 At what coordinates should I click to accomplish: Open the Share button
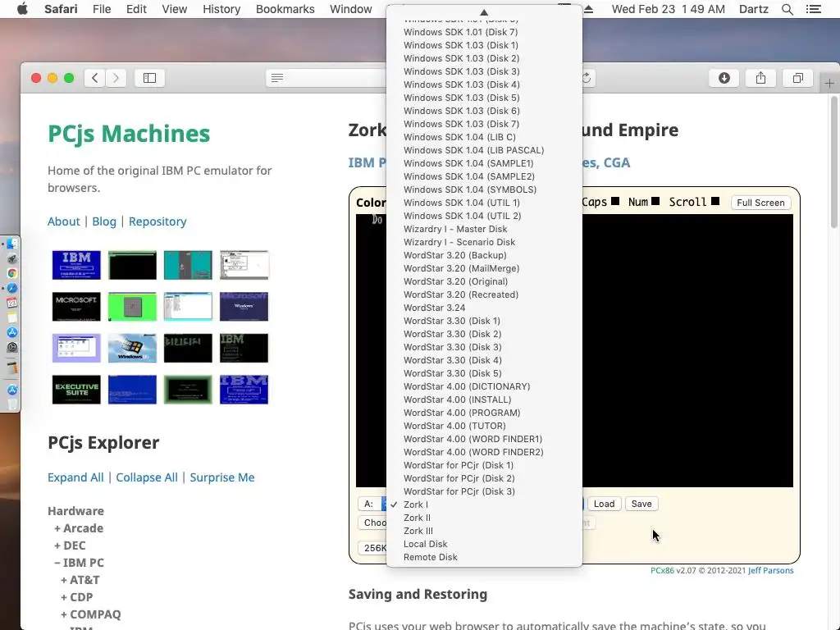pyautogui.click(x=760, y=78)
